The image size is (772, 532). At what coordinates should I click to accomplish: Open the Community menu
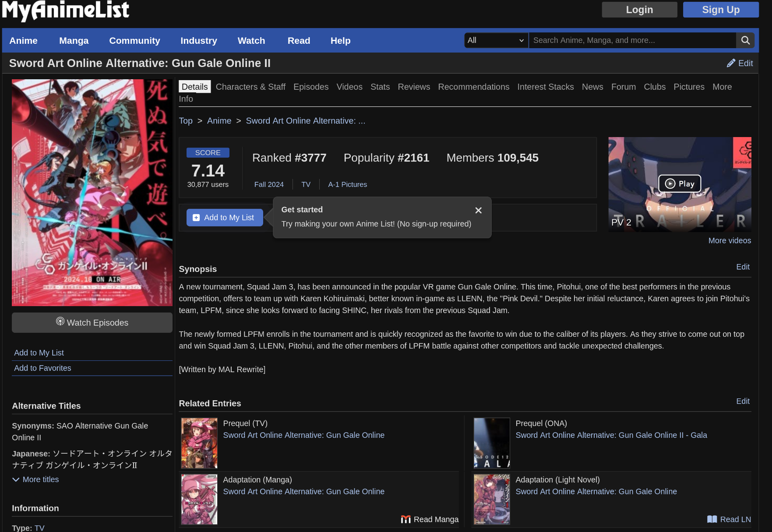pos(134,41)
